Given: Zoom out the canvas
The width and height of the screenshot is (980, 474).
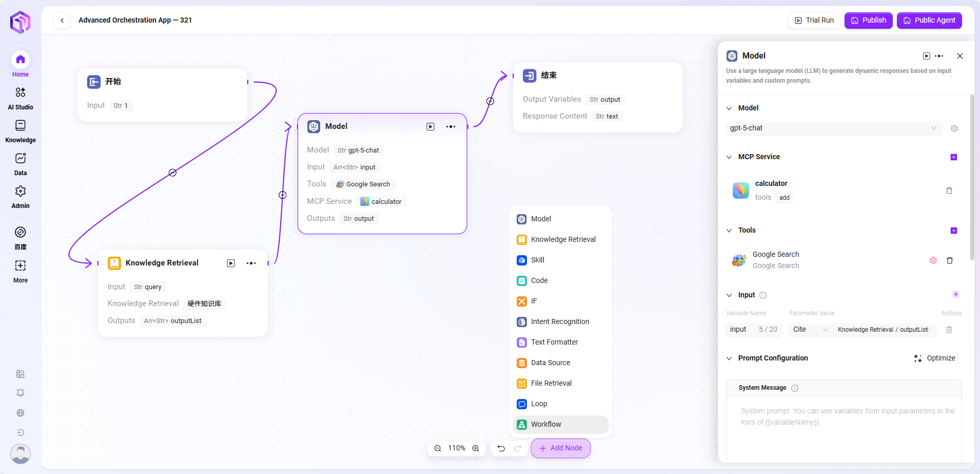Looking at the screenshot, I should [x=438, y=448].
